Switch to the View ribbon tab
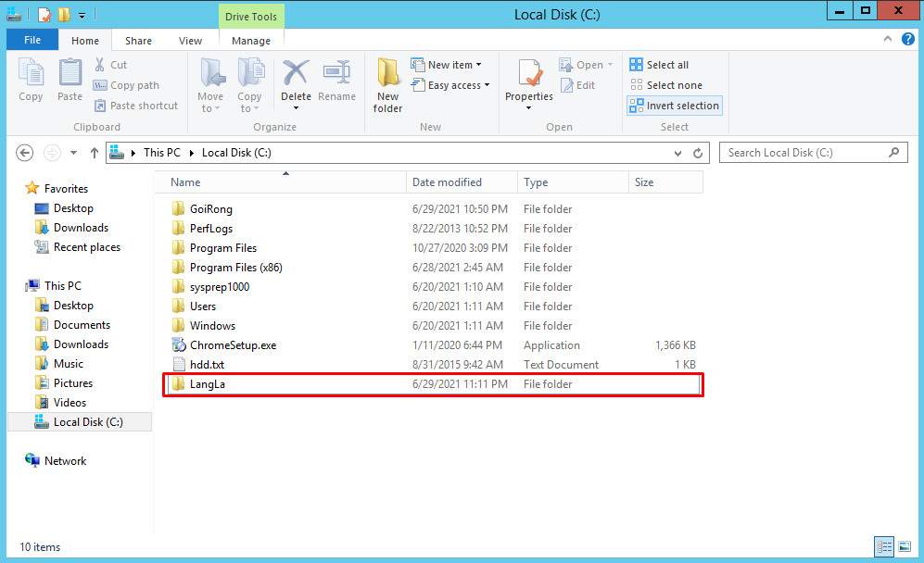The width and height of the screenshot is (924, 563). (x=190, y=41)
